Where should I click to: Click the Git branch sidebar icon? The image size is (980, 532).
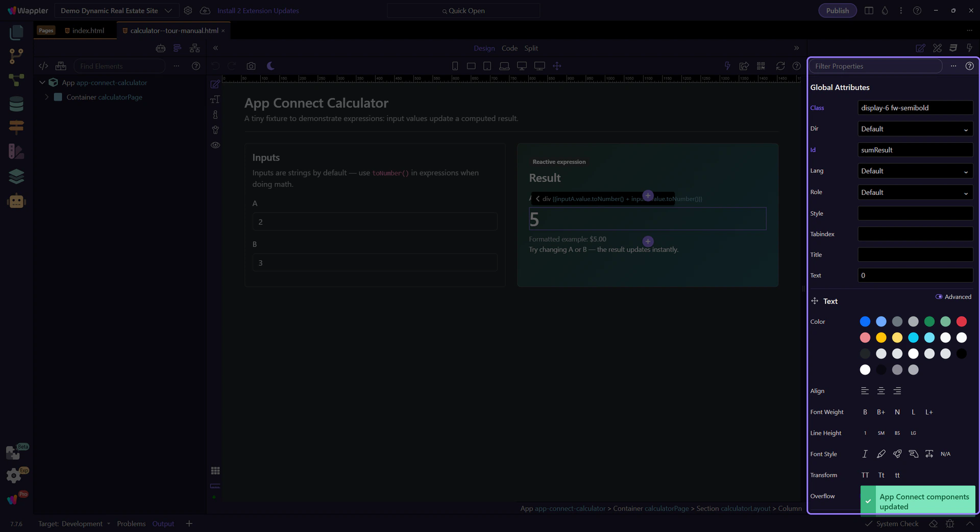click(16, 56)
